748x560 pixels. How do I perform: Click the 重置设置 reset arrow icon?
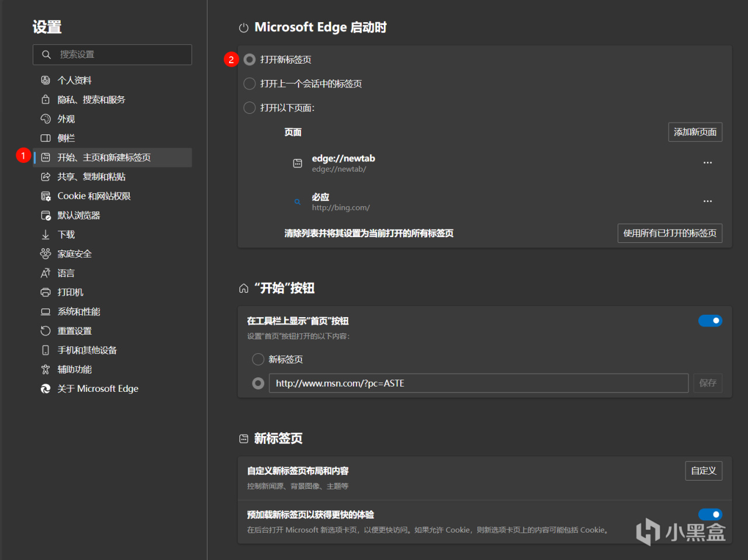click(46, 331)
